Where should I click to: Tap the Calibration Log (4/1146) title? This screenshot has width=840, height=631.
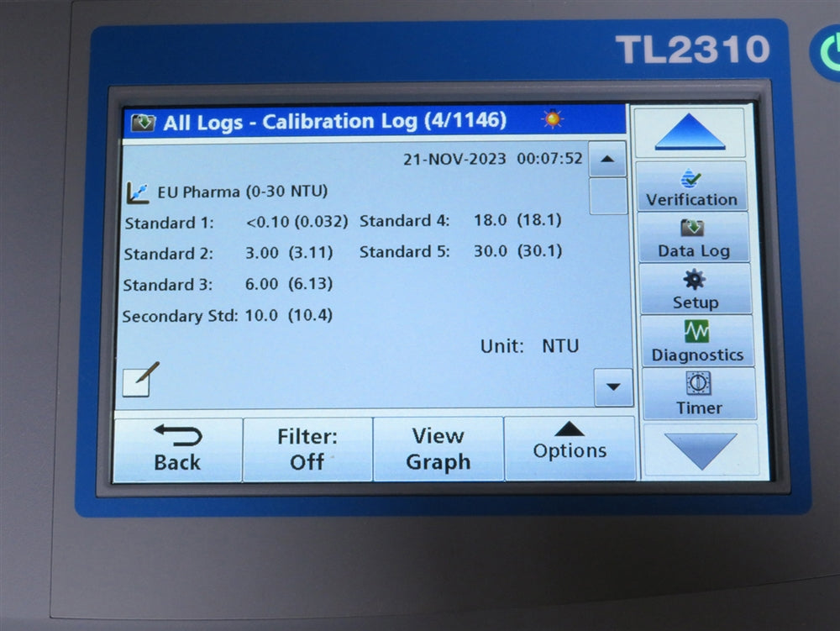384,121
